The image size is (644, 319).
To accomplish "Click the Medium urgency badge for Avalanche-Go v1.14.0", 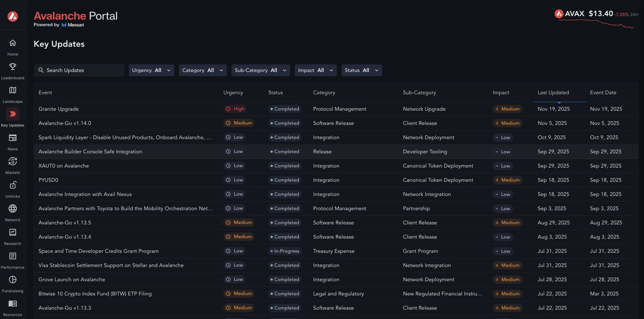I will pyautogui.click(x=239, y=123).
